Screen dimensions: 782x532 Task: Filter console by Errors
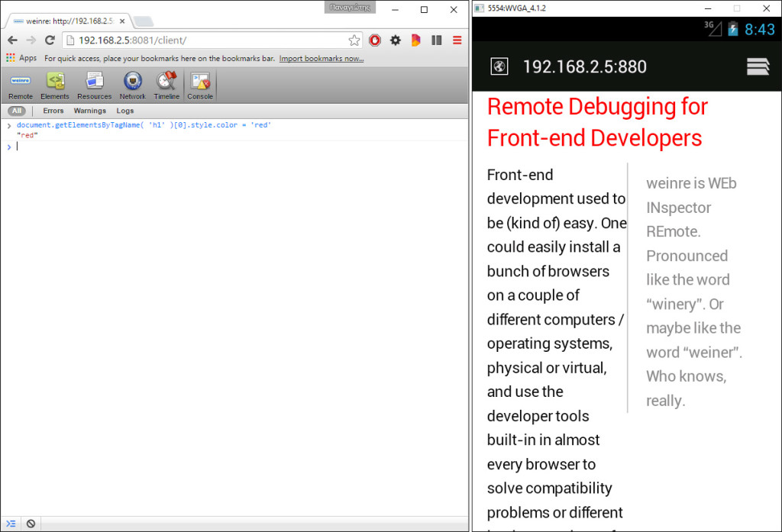[53, 111]
